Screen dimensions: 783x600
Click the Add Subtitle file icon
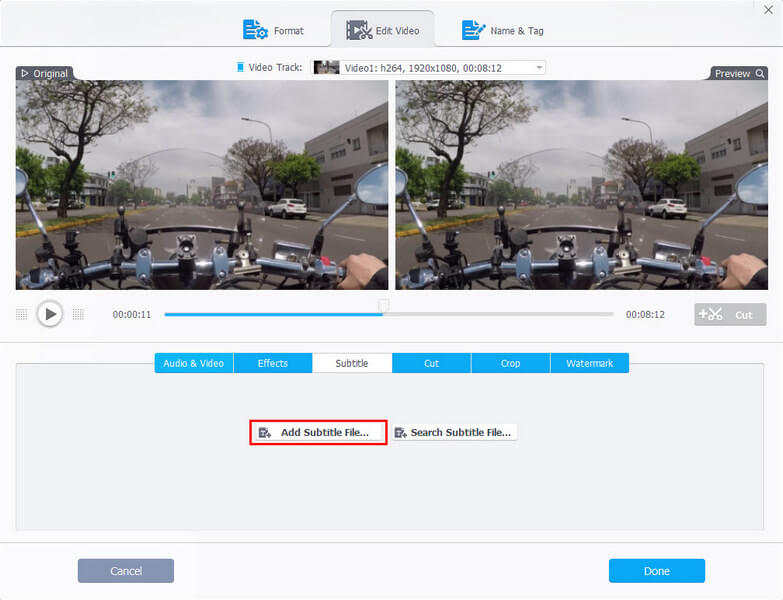pos(265,432)
